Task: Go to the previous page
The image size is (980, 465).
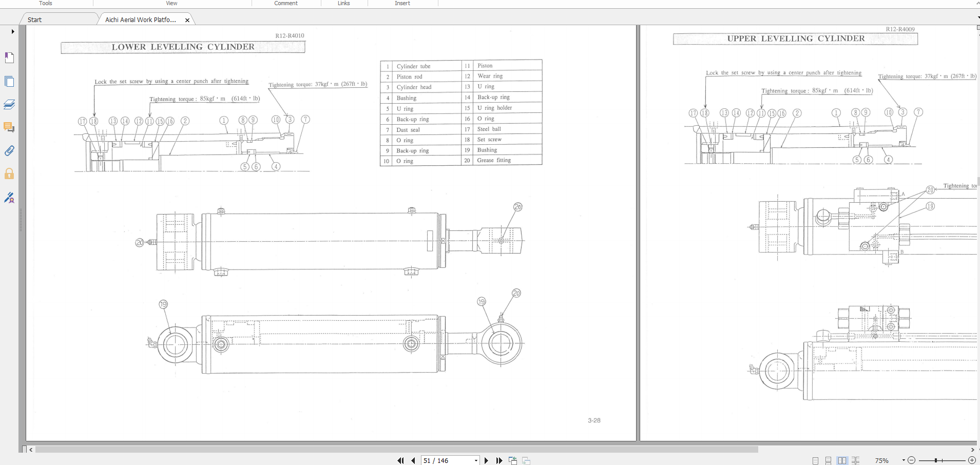Action: coord(413,460)
